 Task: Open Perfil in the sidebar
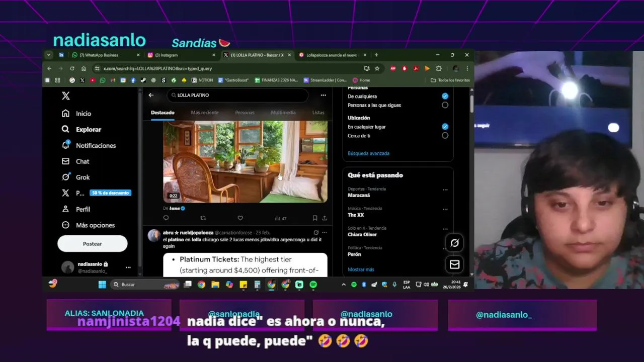tap(76, 209)
